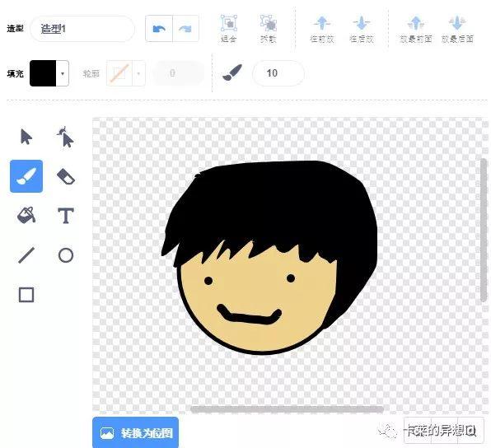Click the Forward (往前放) button

[x=322, y=30]
